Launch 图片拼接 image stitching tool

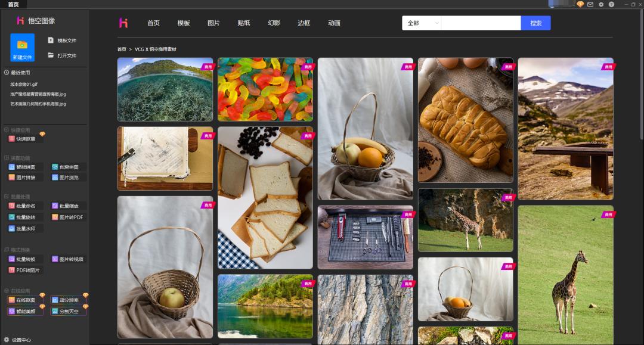[x=23, y=178]
